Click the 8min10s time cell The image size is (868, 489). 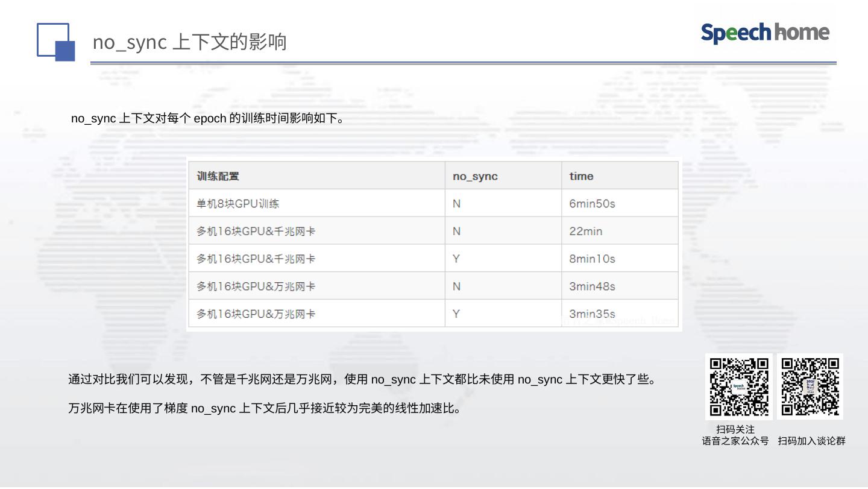(x=592, y=259)
